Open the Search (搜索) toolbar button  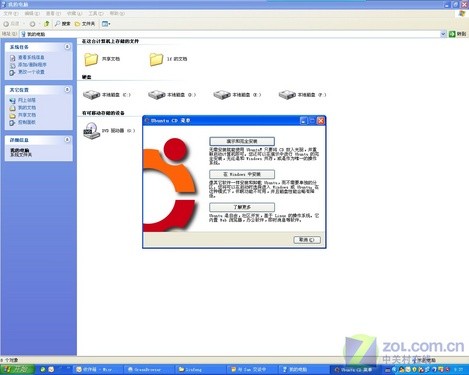coord(63,24)
